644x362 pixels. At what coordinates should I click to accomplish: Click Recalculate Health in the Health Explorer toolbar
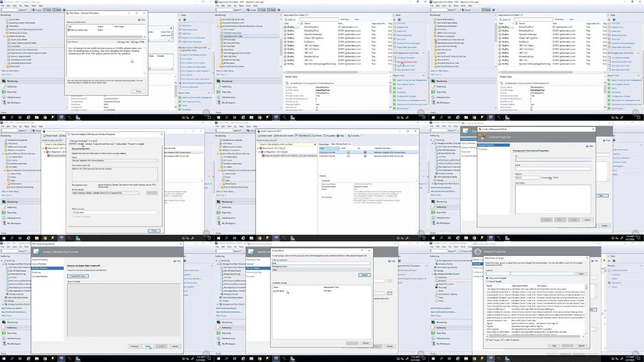pyautogui.click(x=284, y=136)
